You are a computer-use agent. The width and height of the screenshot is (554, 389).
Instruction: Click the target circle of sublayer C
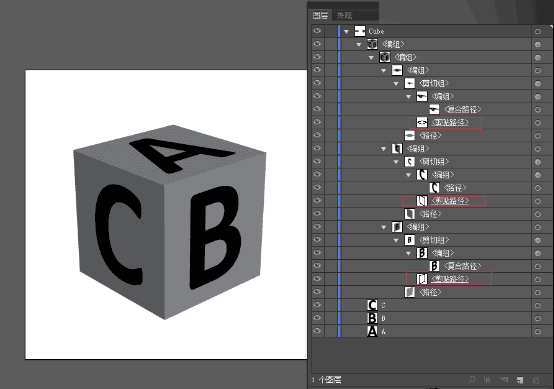pos(538,306)
